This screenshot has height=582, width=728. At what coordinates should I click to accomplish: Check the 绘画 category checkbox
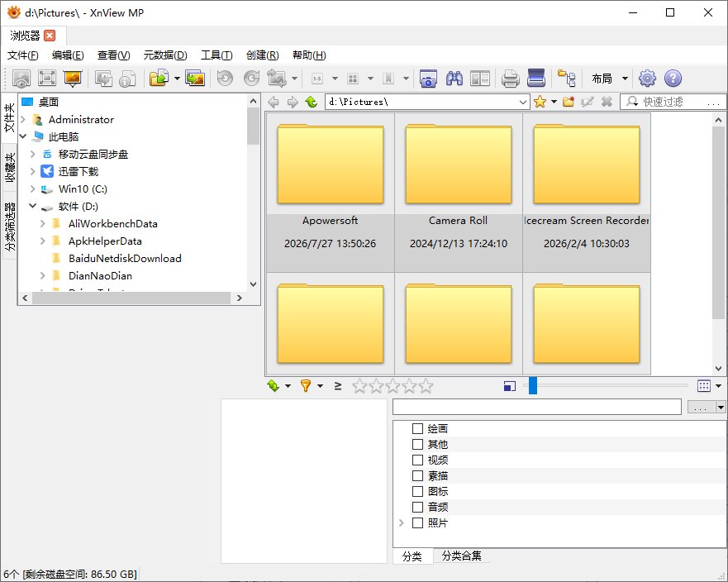tap(417, 428)
